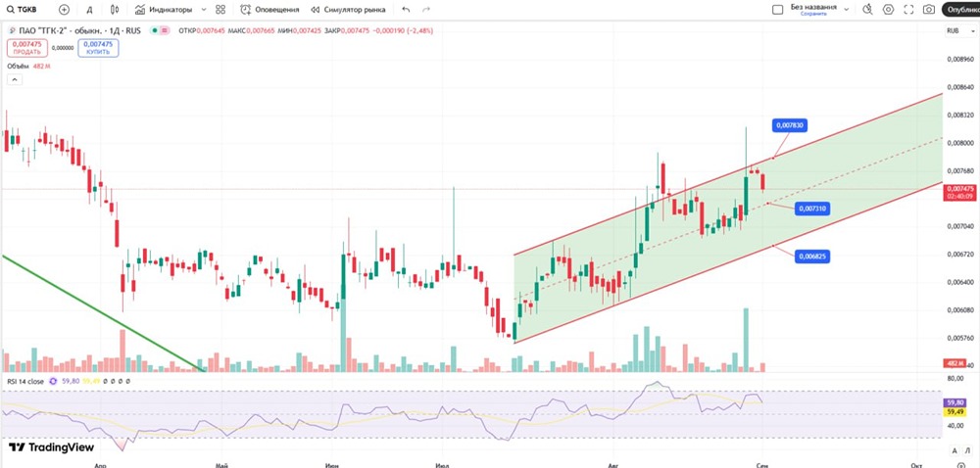Click the Опубликовать publish button

point(961,10)
